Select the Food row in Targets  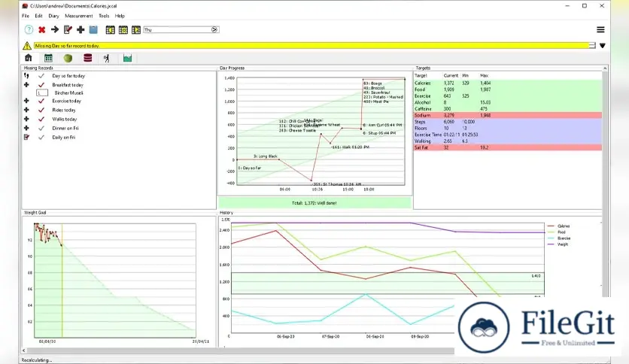click(507, 89)
